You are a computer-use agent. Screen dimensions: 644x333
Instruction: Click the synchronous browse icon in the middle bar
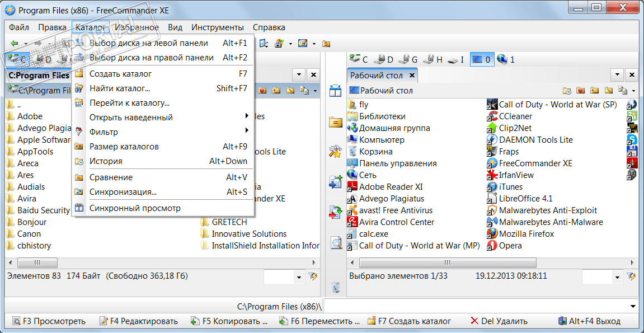click(x=336, y=91)
